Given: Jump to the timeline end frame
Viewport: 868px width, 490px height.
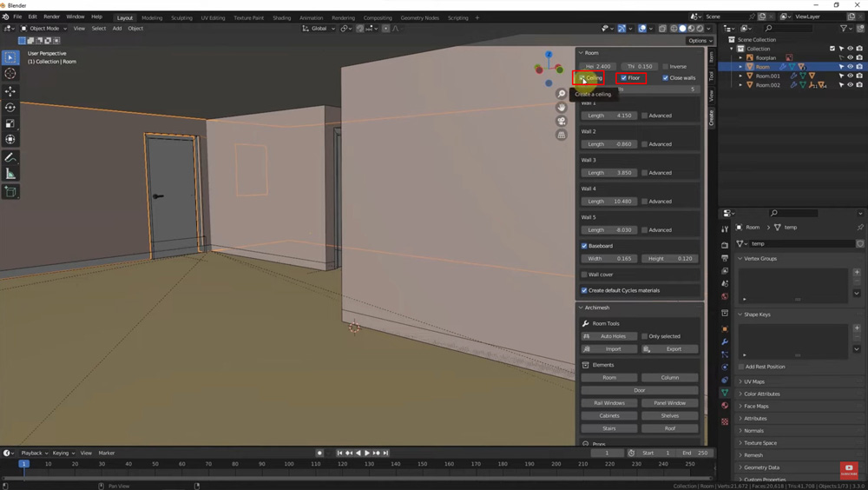Looking at the screenshot, I should tap(386, 453).
